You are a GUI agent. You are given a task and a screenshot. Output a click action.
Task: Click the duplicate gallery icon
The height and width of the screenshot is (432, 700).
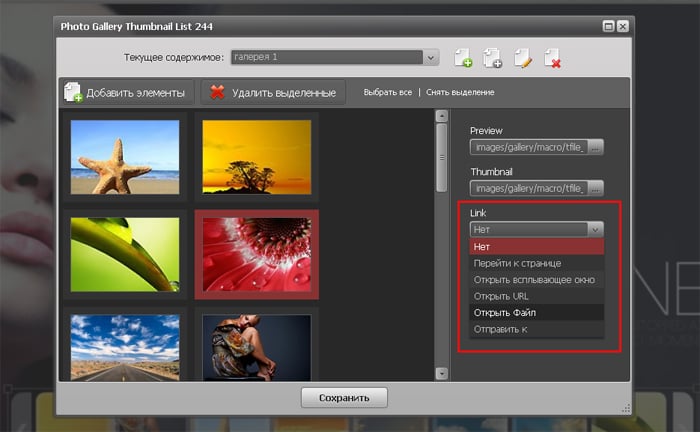coord(492,58)
